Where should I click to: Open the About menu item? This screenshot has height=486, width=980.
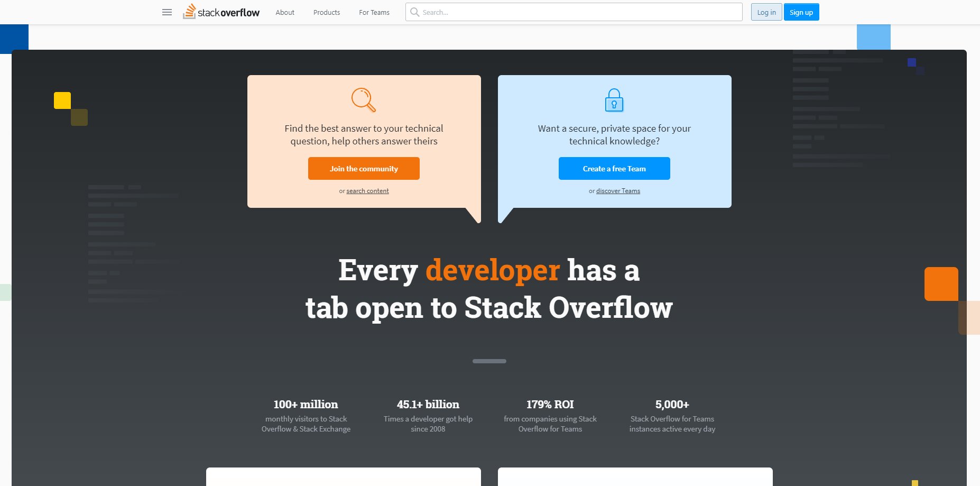click(285, 12)
